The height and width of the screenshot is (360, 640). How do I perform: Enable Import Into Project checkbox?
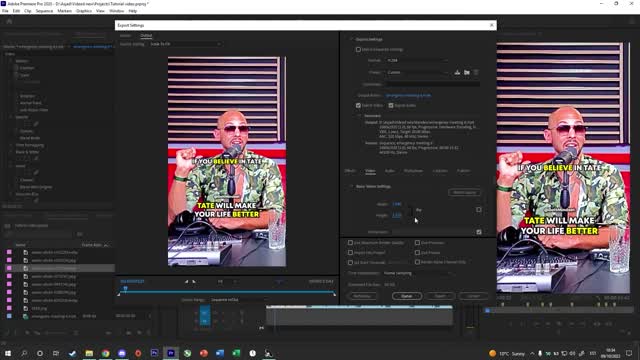(350, 253)
